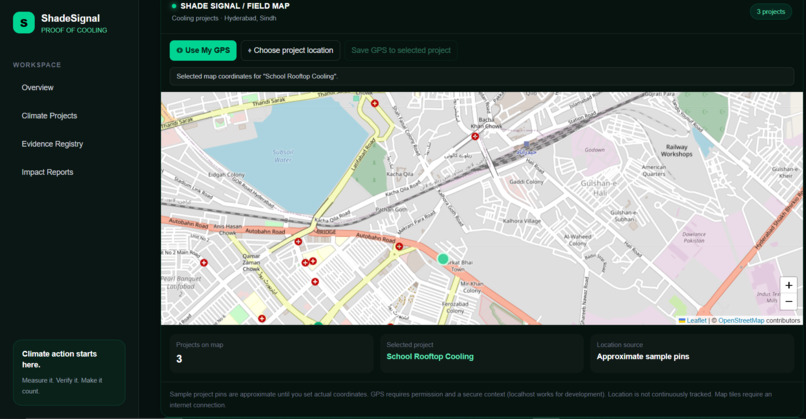Click Choose project location button
This screenshot has height=419, width=806.
[290, 50]
